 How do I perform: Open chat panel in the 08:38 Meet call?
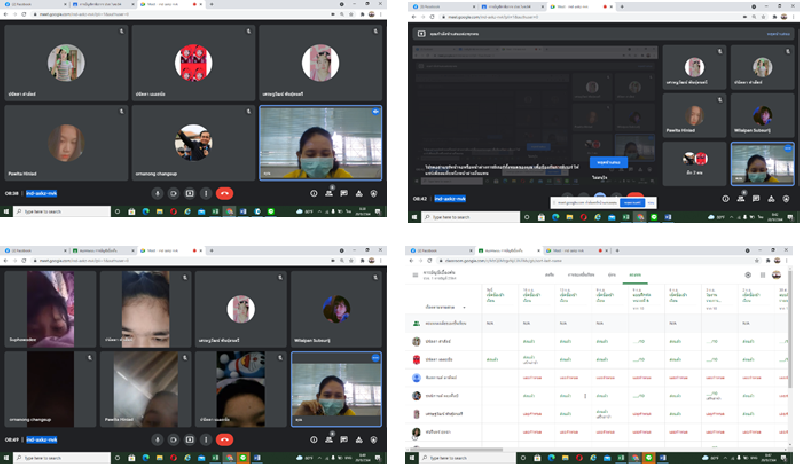point(344,193)
